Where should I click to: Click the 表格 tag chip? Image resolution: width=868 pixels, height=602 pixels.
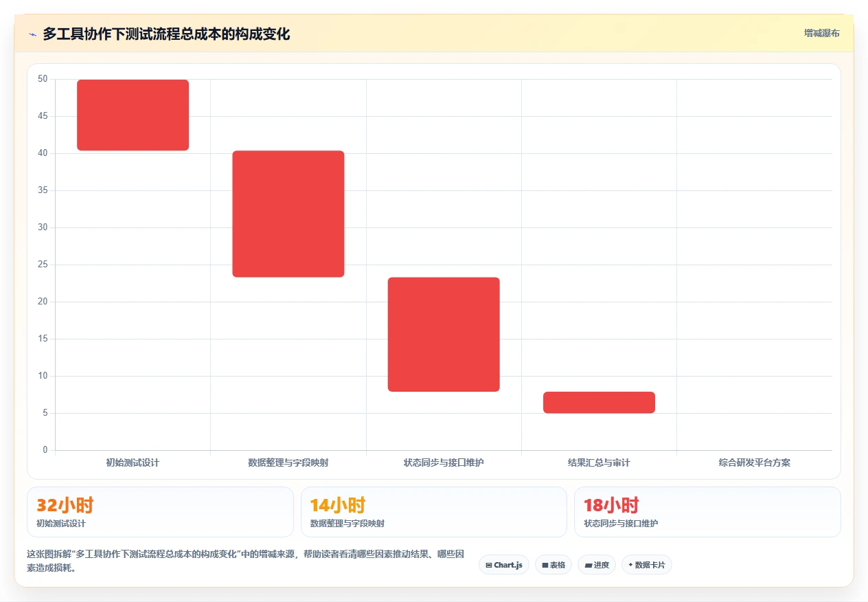(553, 565)
